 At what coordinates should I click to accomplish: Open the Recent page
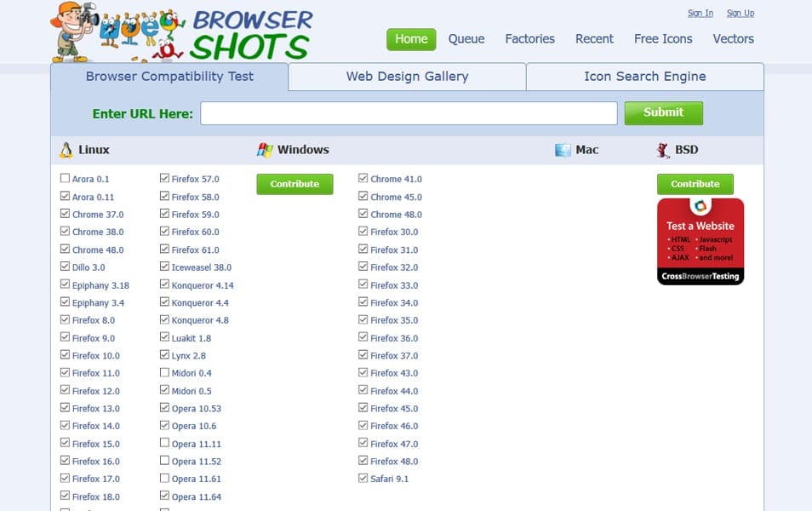coord(594,39)
